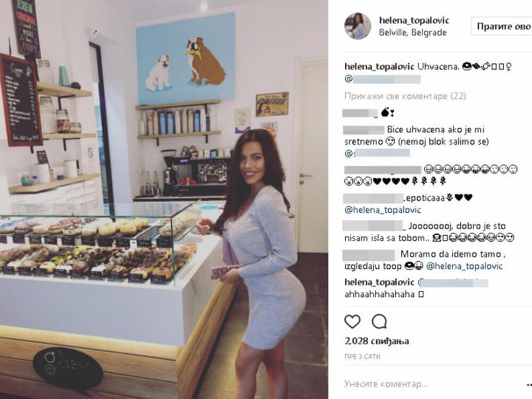This screenshot has width=532, height=399.
Task: Open the helena_topalovic username in the caption
Action: [379, 66]
